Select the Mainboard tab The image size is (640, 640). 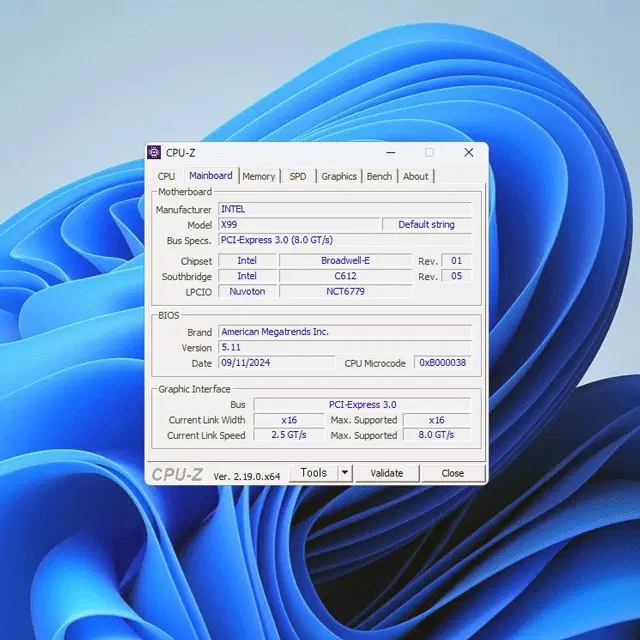(211, 176)
